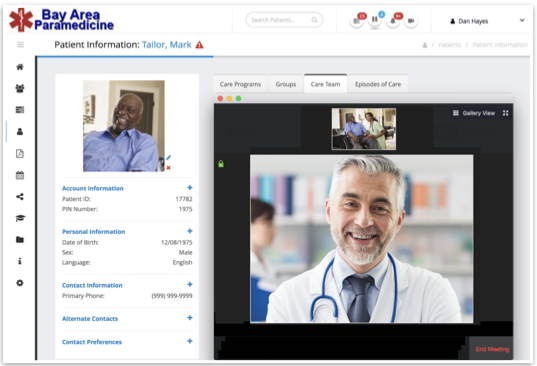Viewport: 537px width, 366px height.
Task: Expand Alternate Contacts plus
Action: pos(190,318)
